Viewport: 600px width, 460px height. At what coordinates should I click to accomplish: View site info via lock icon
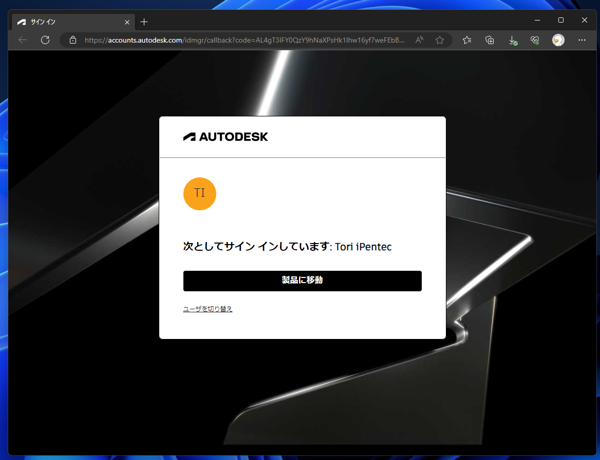73,40
